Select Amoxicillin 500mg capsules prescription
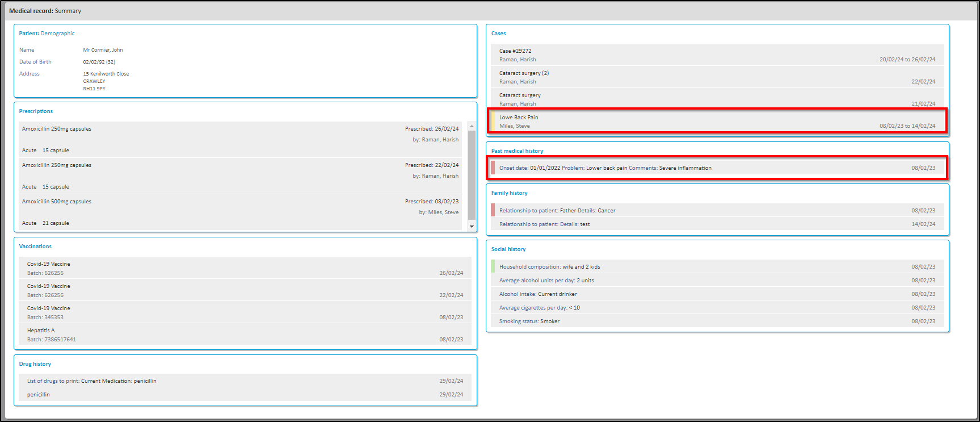Viewport: 980px width, 422px height. pyautogui.click(x=57, y=202)
